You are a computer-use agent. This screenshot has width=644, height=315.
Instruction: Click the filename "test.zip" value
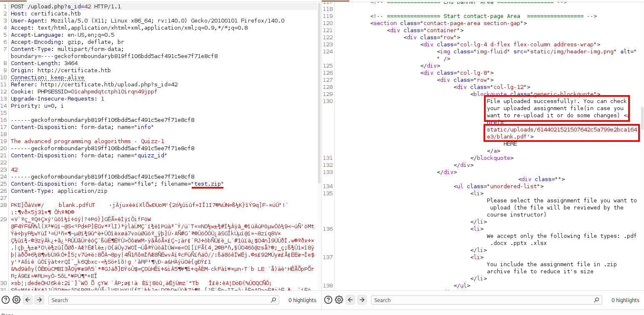[208, 184]
